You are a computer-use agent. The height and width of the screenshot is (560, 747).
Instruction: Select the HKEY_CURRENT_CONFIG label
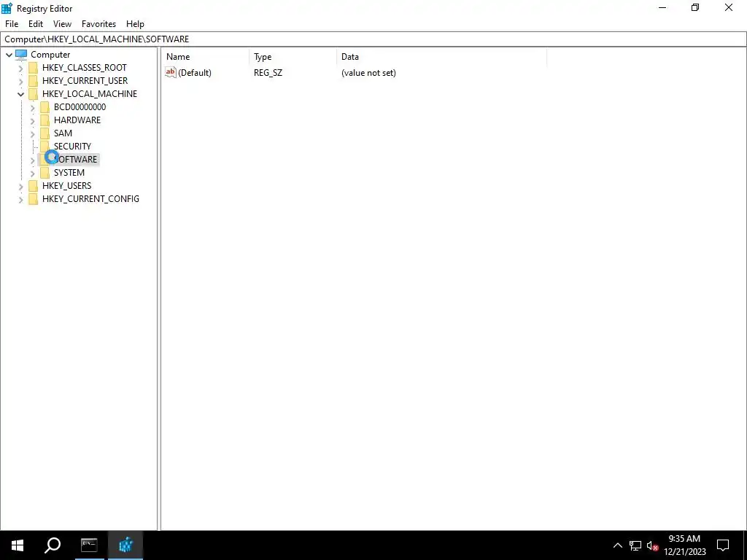[x=90, y=199]
